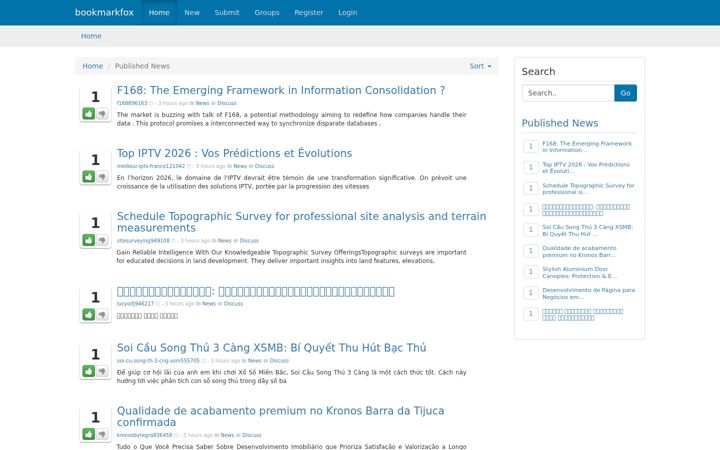Click Home in the Published News breadcrumb
Screen dimensions: 720x450
click(92, 66)
